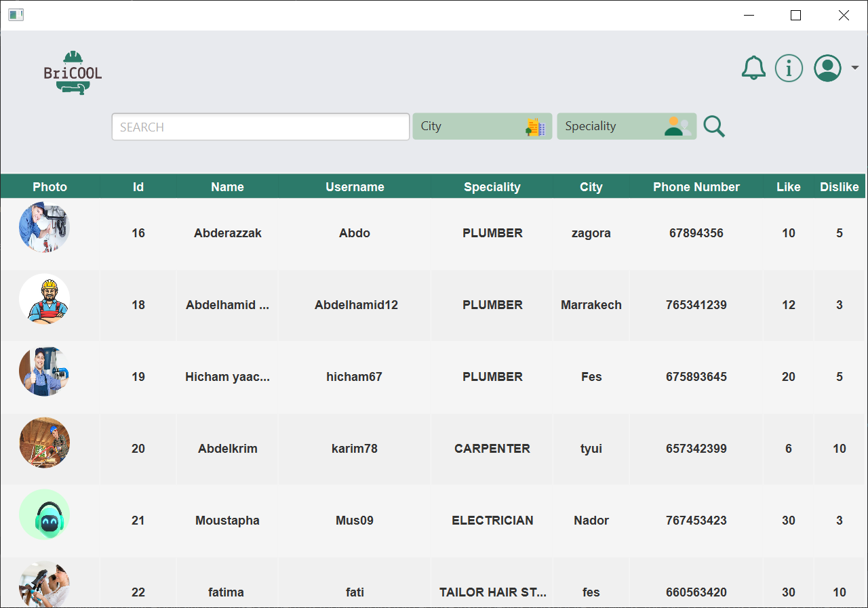The height and width of the screenshot is (608, 868).
Task: Open the City filter dropdown
Action: coord(482,126)
